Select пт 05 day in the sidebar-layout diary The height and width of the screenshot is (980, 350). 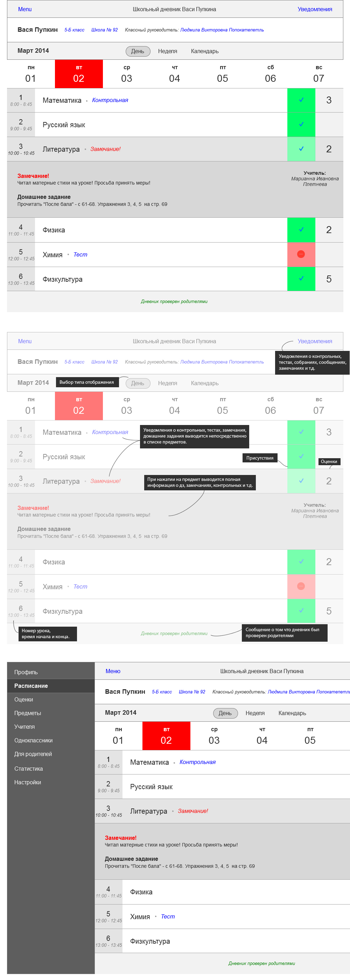pyautogui.click(x=310, y=736)
